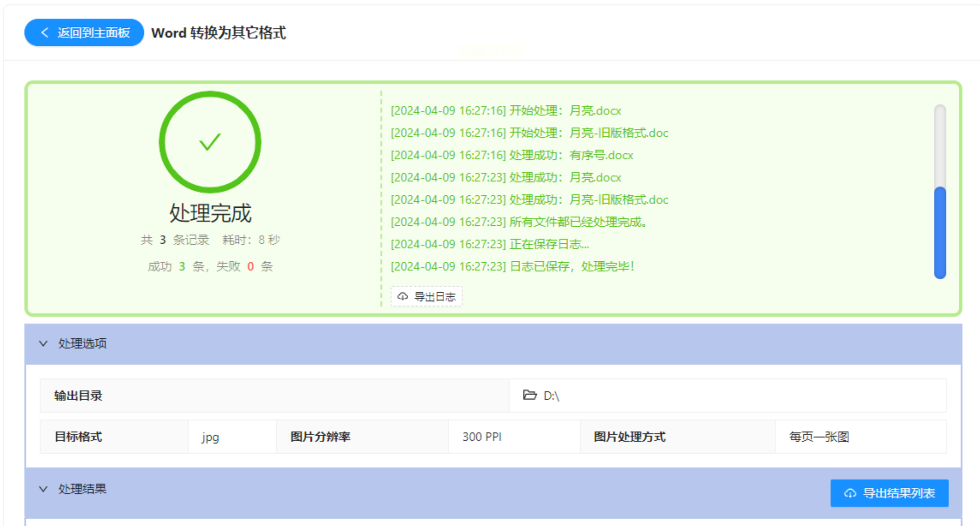Click the back arrow in the return button
The height and width of the screenshot is (526, 980).
point(45,33)
